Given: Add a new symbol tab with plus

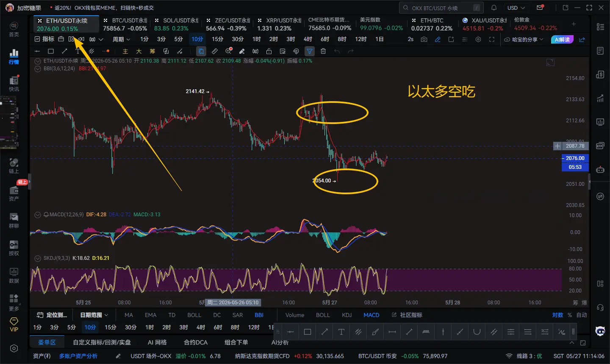Looking at the screenshot, I should point(574,24).
